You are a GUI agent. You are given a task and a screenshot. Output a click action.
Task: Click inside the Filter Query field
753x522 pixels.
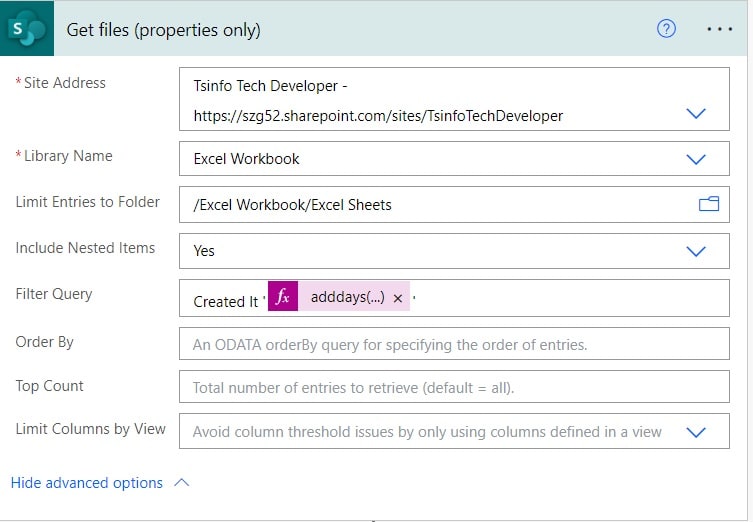click(x=454, y=298)
